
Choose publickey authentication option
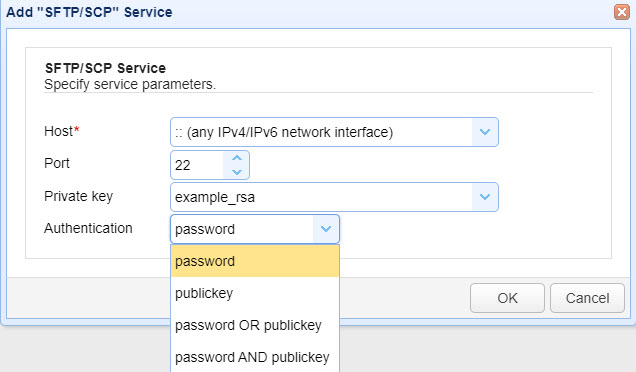coord(255,293)
